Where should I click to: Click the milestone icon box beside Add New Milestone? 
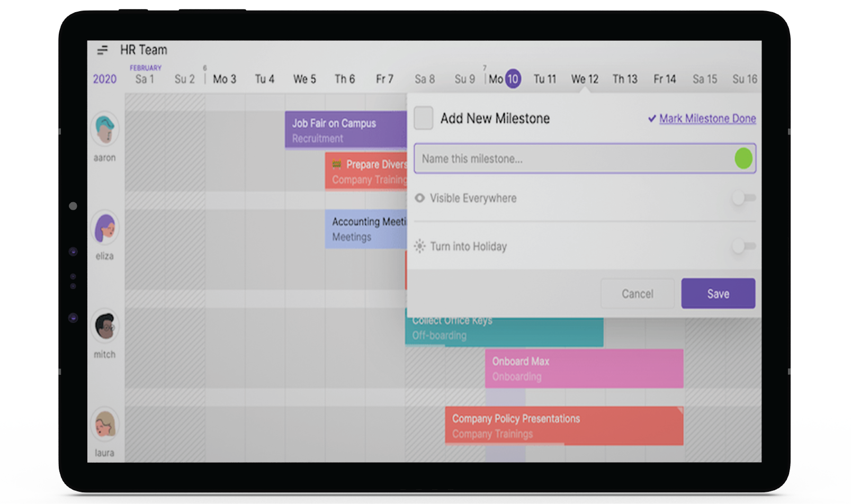pyautogui.click(x=423, y=118)
